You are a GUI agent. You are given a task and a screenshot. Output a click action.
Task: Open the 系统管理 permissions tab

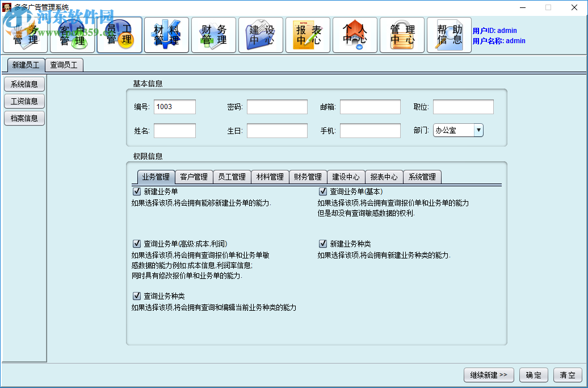422,177
